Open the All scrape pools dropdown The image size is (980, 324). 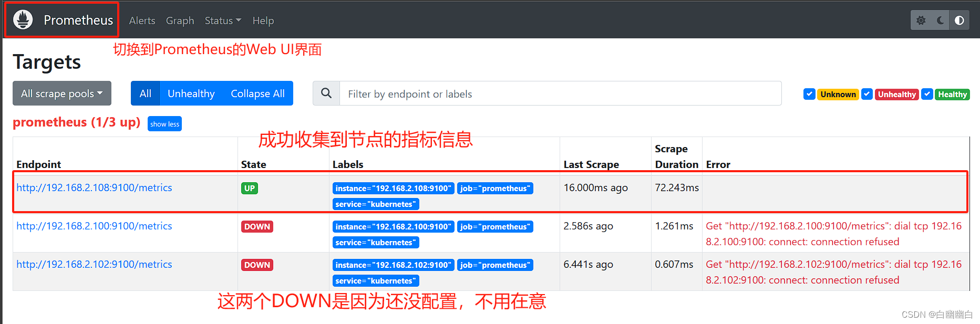point(62,93)
